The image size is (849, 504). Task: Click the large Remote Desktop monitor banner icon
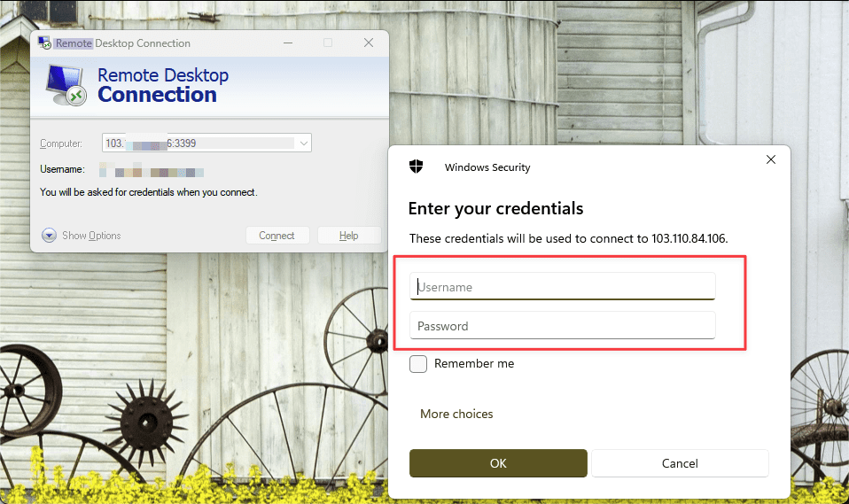click(x=66, y=86)
